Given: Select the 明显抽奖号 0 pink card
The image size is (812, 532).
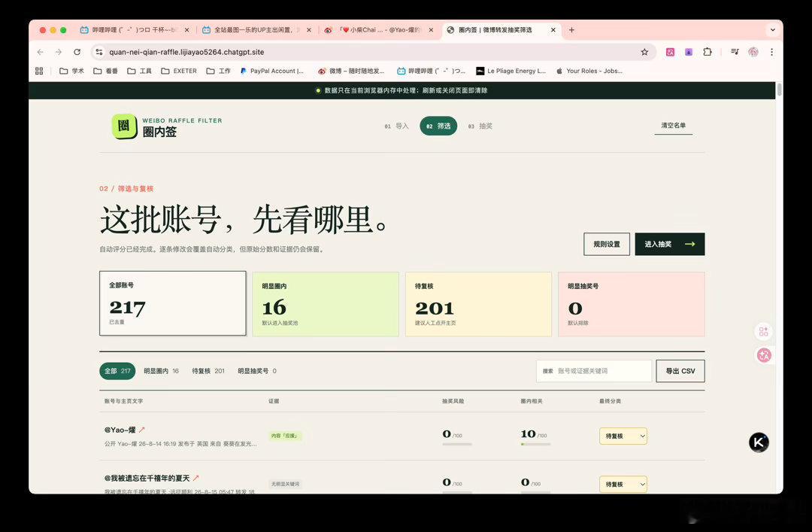Looking at the screenshot, I should [x=632, y=304].
